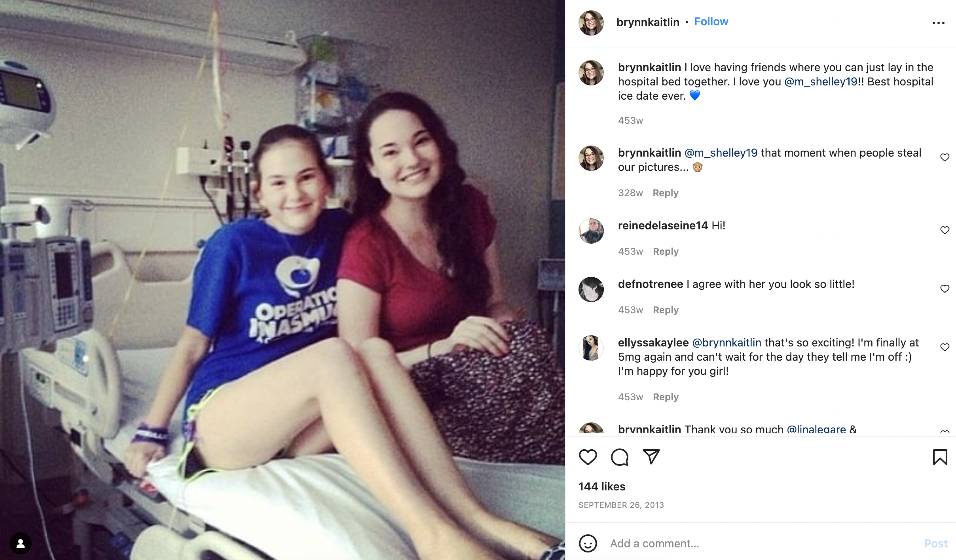
Task: View the 144 likes list
Action: point(602,486)
